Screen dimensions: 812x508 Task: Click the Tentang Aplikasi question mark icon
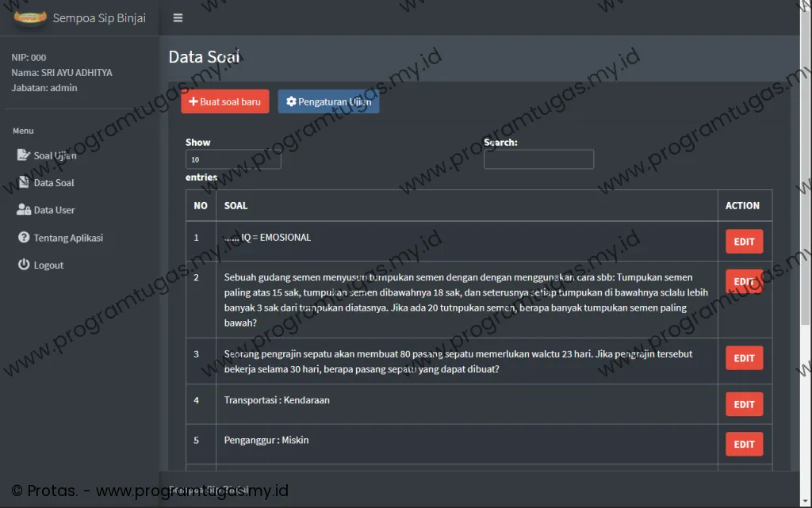24,238
